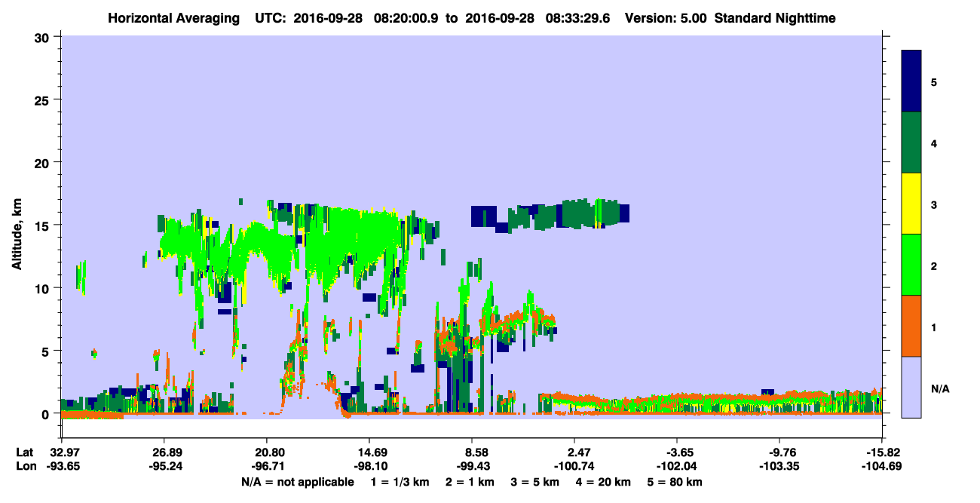Screen dimensions: 980x503
Task: Click the latitude value -9.76
Action: pyautogui.click(x=779, y=452)
